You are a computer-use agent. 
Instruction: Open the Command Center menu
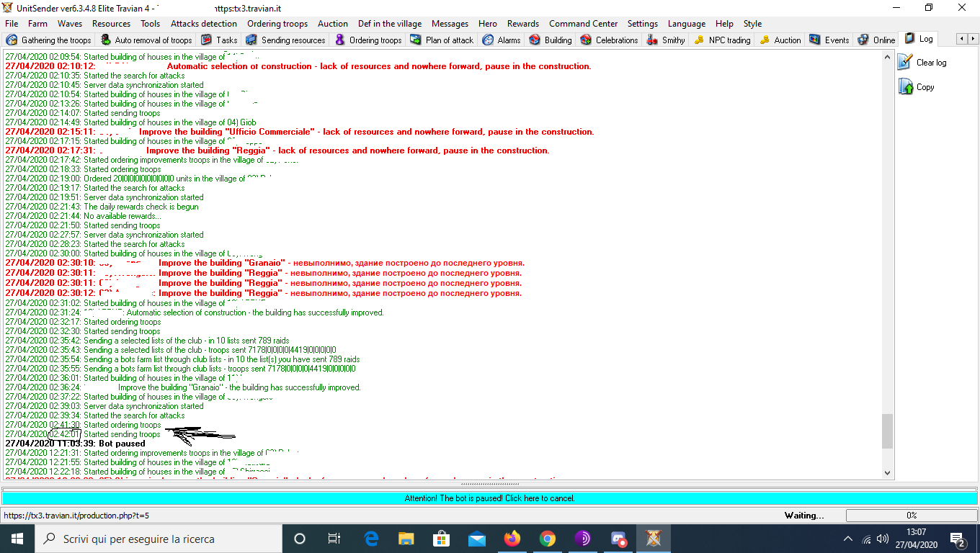pyautogui.click(x=583, y=24)
